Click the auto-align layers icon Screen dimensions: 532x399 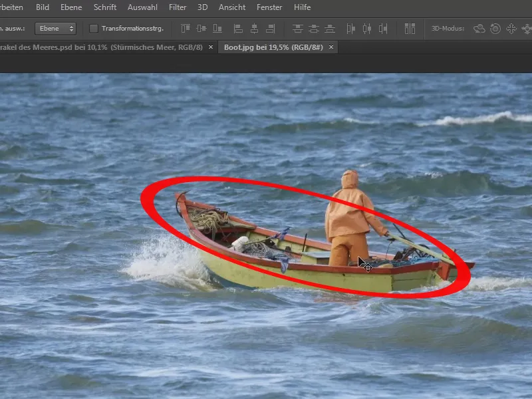coord(410,29)
